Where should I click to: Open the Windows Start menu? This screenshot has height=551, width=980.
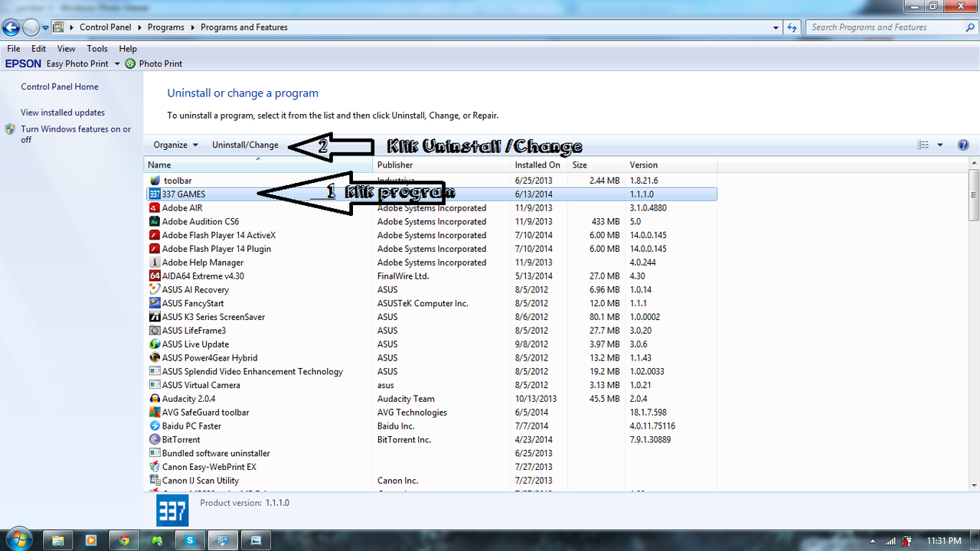click(x=18, y=539)
